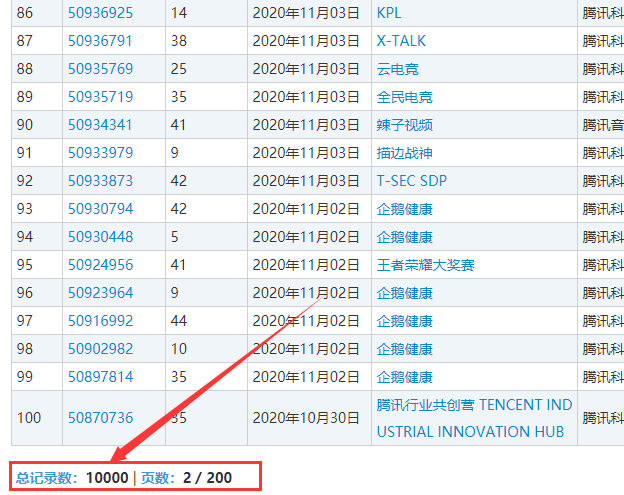The height and width of the screenshot is (495, 624).
Task: Open 企鹅健康 link in row 98
Action: 404,349
